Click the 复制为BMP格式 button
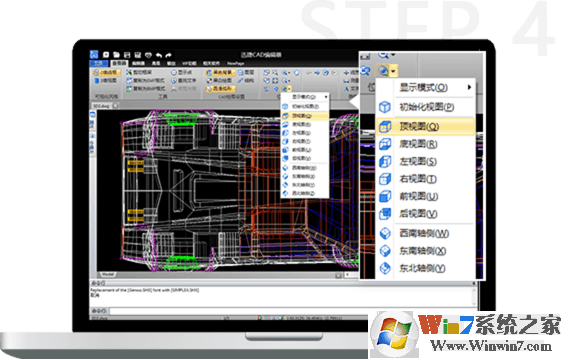Image resolution: width=568 pixels, height=360 pixels. [x=146, y=88]
